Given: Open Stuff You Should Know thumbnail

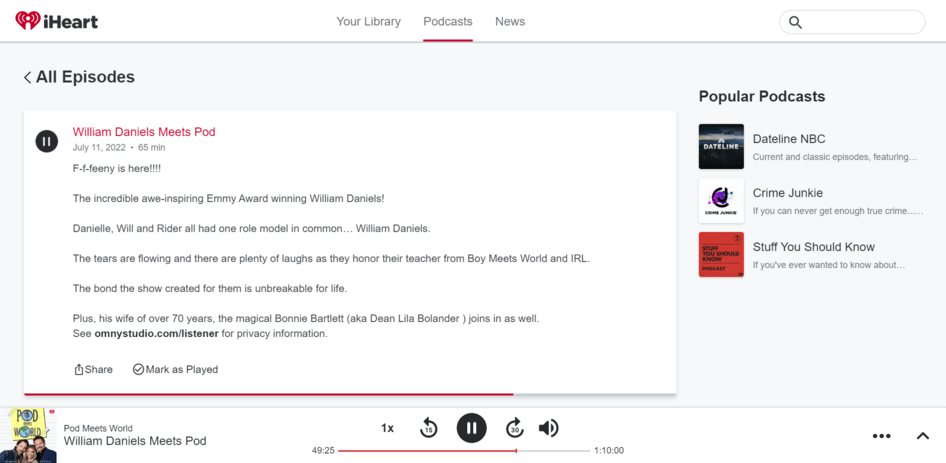Looking at the screenshot, I should pos(721,255).
